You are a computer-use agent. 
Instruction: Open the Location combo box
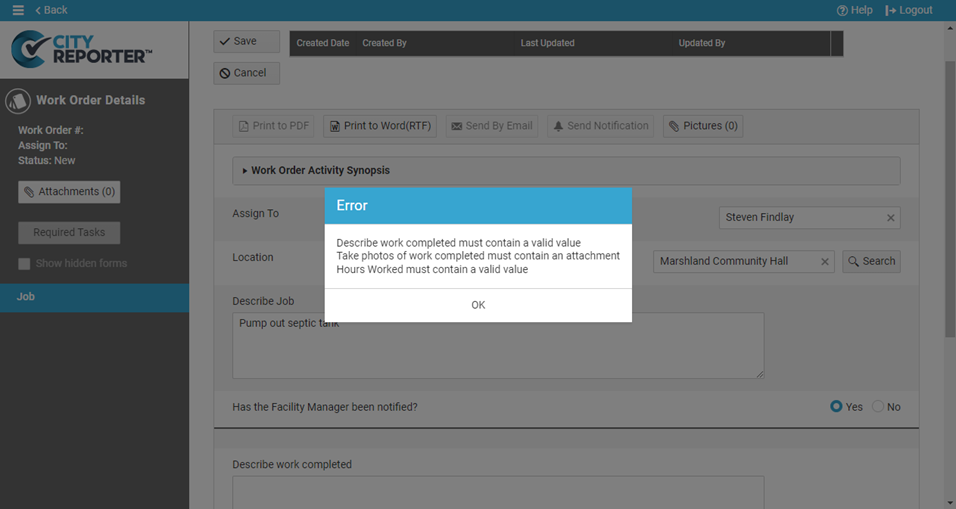736,262
